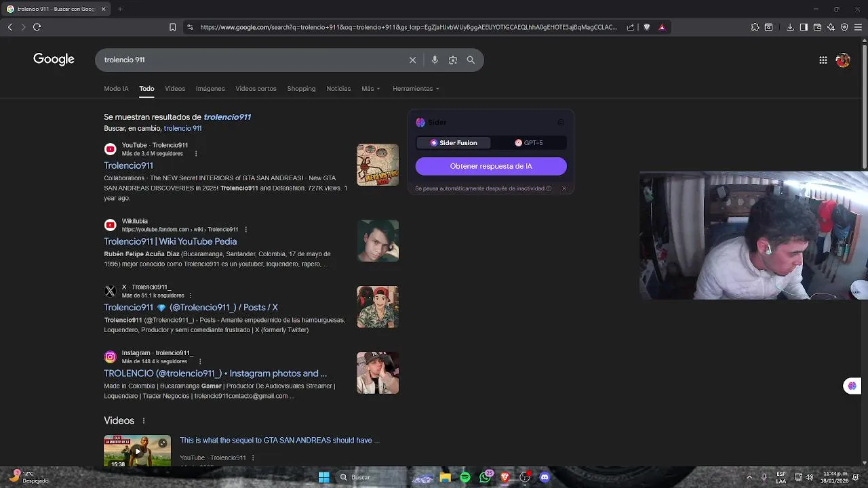This screenshot has height=488, width=868.
Task: Select the Shopping search tab
Action: [301, 88]
